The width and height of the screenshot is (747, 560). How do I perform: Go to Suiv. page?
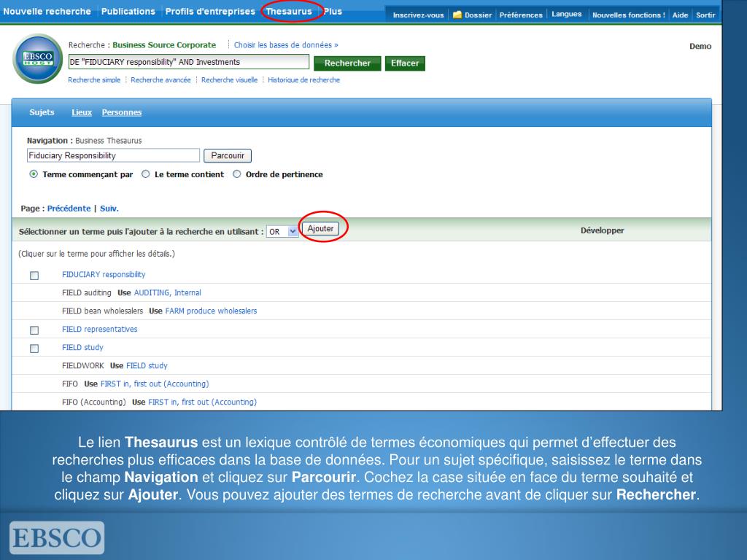pyautogui.click(x=109, y=209)
